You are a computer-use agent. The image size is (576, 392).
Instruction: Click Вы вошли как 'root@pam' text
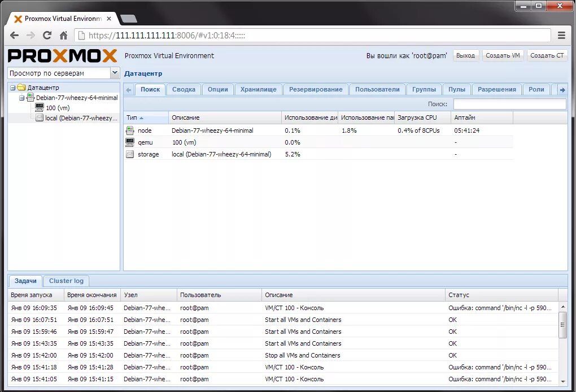pyautogui.click(x=407, y=56)
